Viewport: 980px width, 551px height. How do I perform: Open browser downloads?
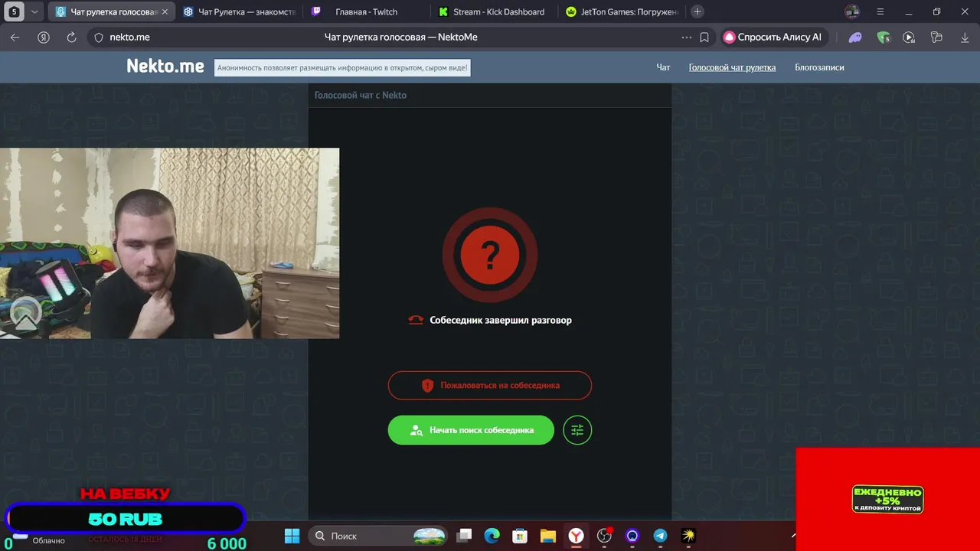click(964, 37)
